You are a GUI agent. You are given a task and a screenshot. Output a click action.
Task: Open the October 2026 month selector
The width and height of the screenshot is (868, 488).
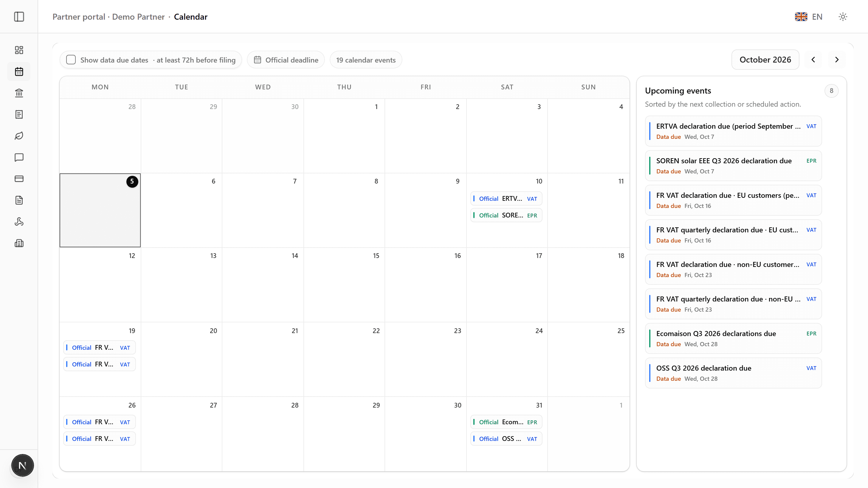tap(765, 60)
